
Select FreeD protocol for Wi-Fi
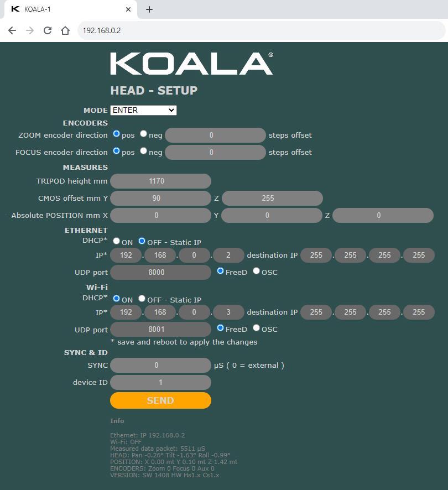click(x=220, y=328)
